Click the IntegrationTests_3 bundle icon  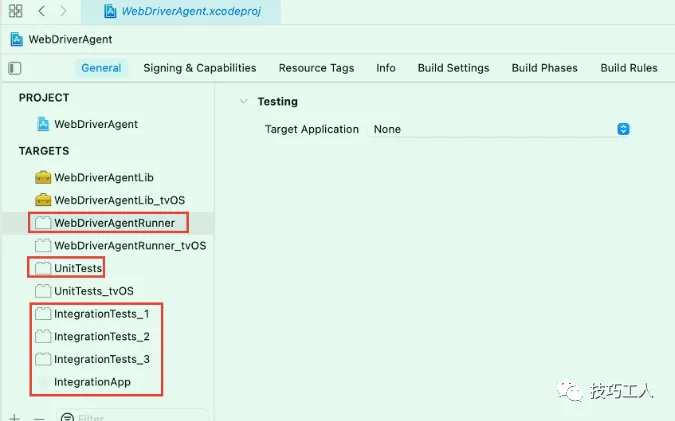43,359
